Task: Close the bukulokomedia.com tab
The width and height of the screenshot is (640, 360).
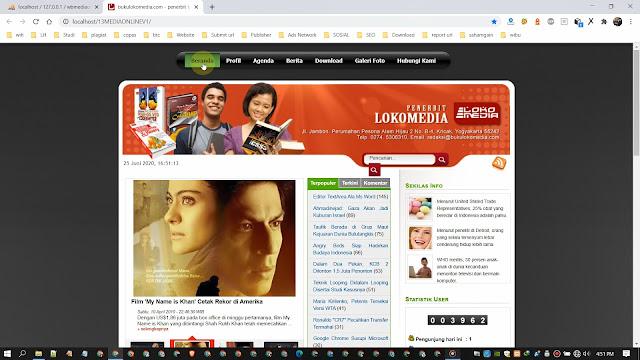Action: coord(196,7)
